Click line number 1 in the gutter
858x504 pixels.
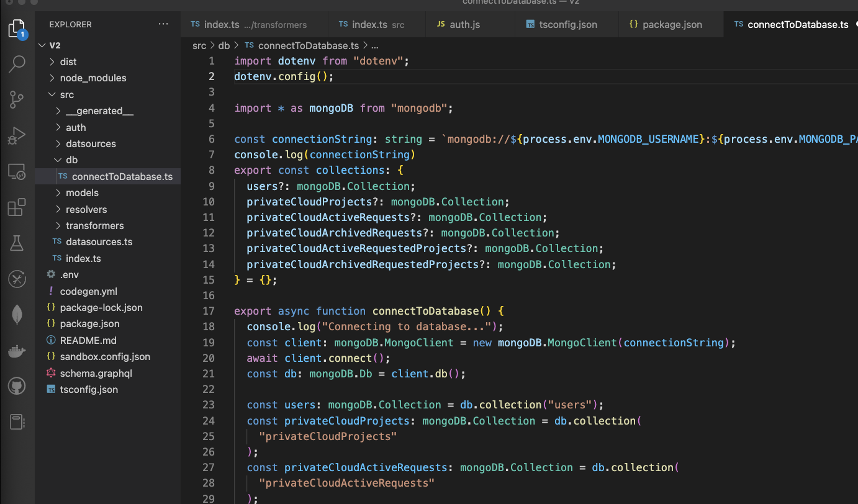click(x=212, y=61)
